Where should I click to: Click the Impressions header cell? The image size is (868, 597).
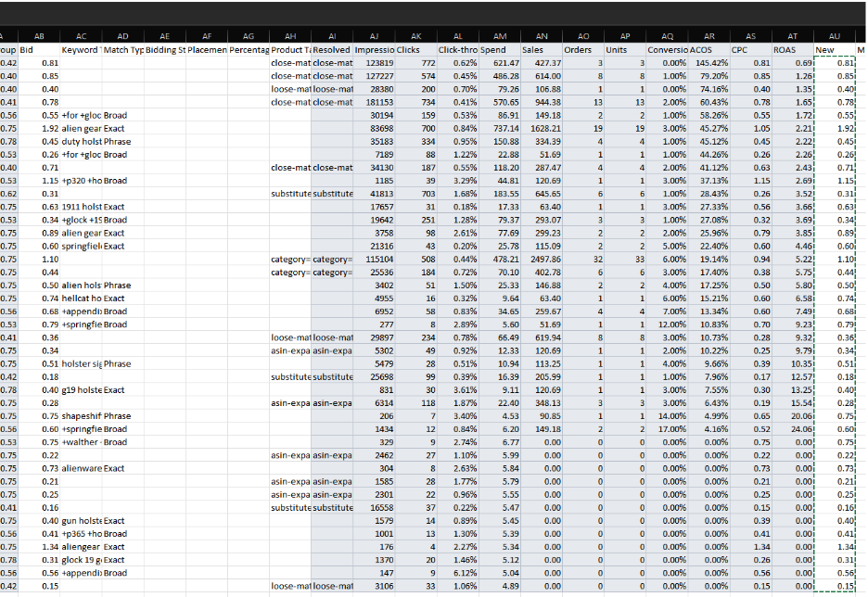pyautogui.click(x=375, y=50)
